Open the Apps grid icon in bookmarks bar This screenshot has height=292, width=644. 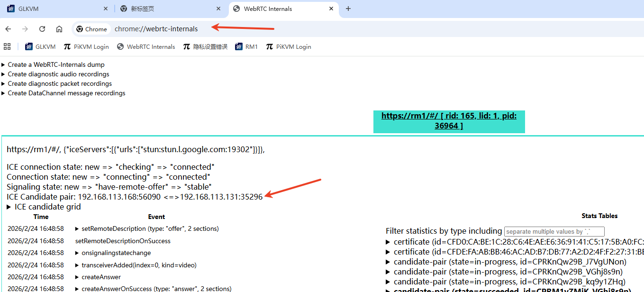click(x=7, y=46)
